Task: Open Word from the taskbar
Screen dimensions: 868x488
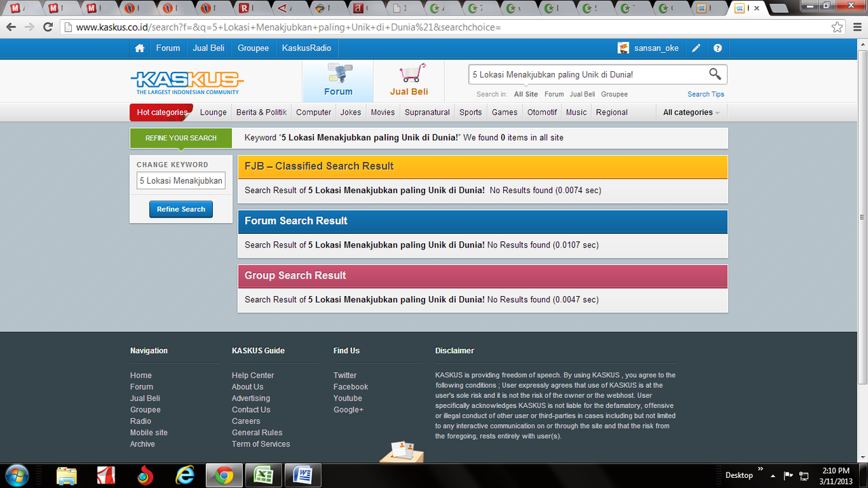Action: point(302,476)
